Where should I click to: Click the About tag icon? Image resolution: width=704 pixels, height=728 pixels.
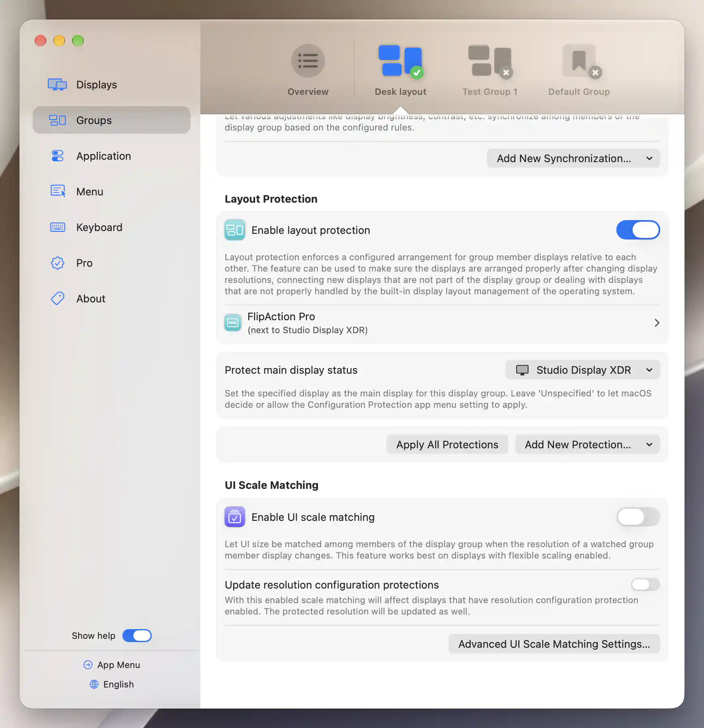click(x=57, y=298)
